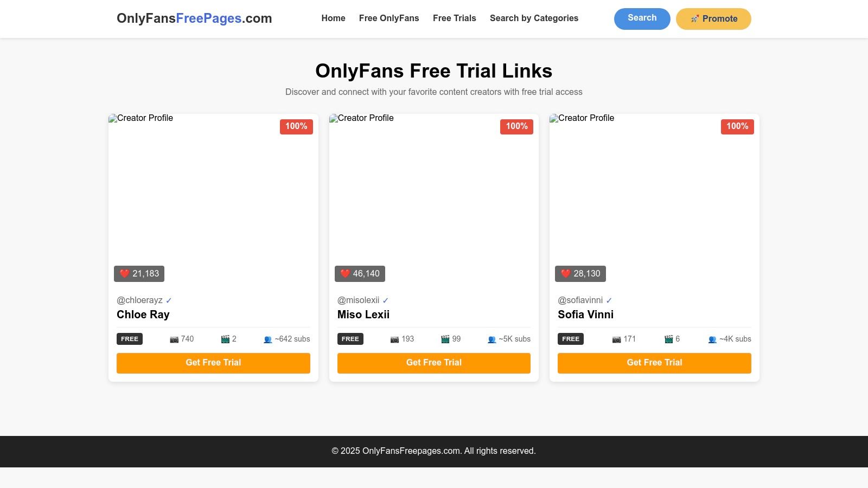The image size is (868, 488).
Task: Open the Free OnlyFans page
Action: click(x=388, y=18)
